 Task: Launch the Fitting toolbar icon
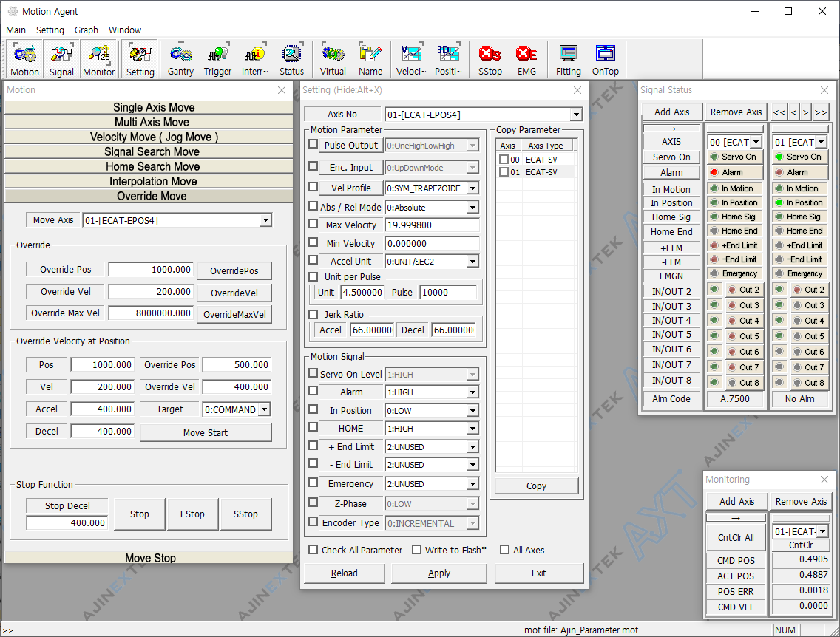[568, 60]
